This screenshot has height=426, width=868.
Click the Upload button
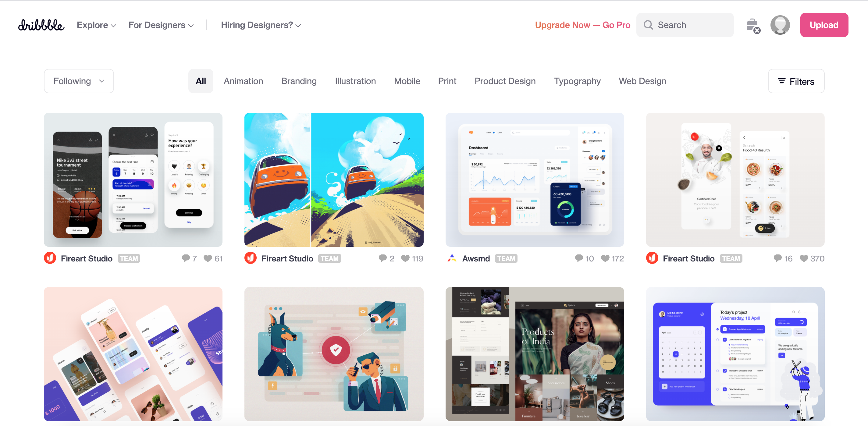[824, 25]
